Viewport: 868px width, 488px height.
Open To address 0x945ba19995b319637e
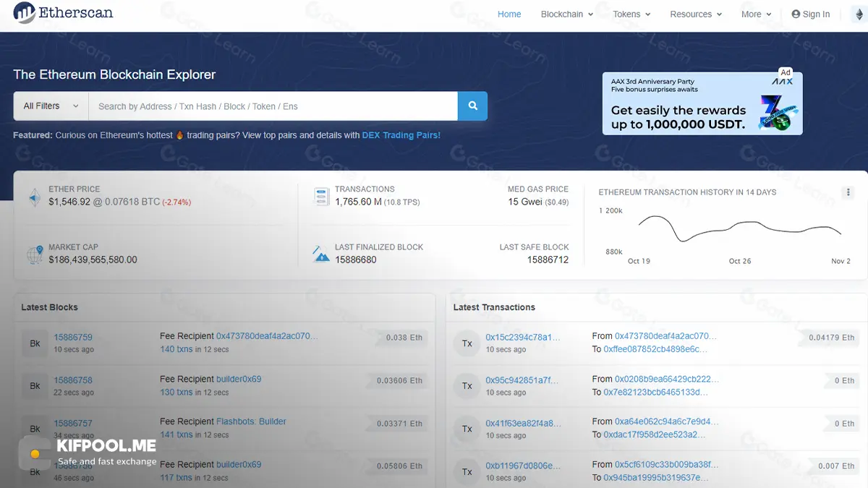(x=655, y=477)
